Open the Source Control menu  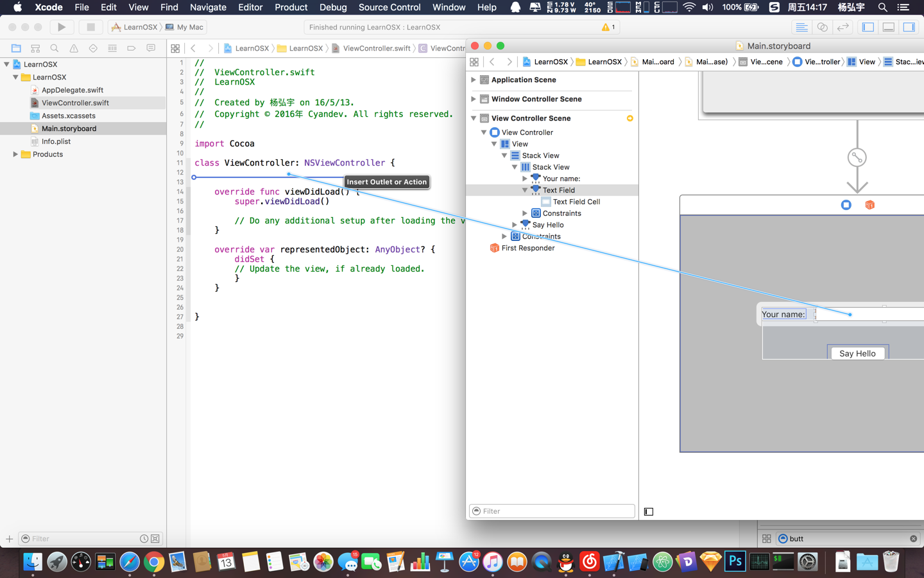point(389,7)
